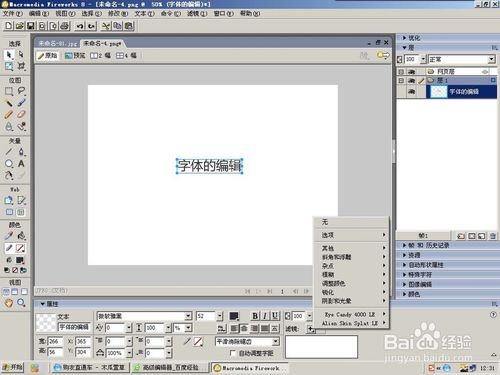Select the Slice tool
Image resolution: width=500 pixels, height=375 pixels.
[21, 200]
